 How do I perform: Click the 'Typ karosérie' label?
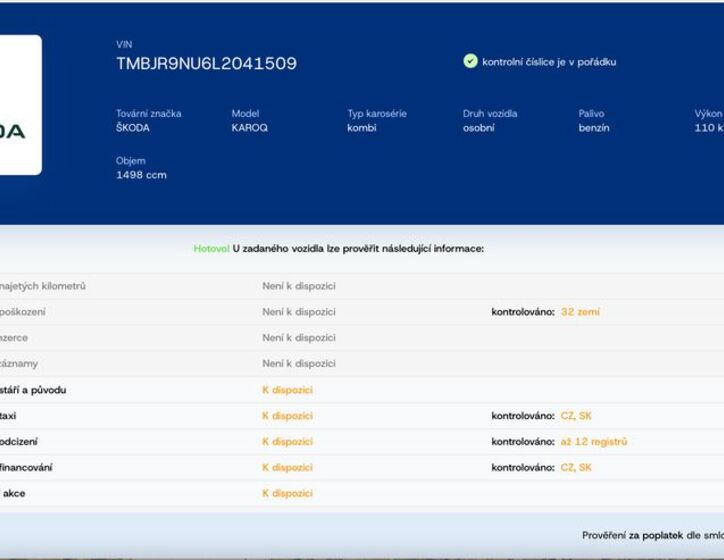tap(377, 114)
